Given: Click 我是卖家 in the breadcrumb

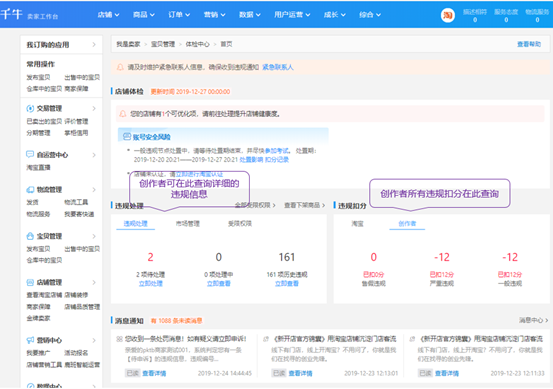Looking at the screenshot, I should click(x=128, y=44).
